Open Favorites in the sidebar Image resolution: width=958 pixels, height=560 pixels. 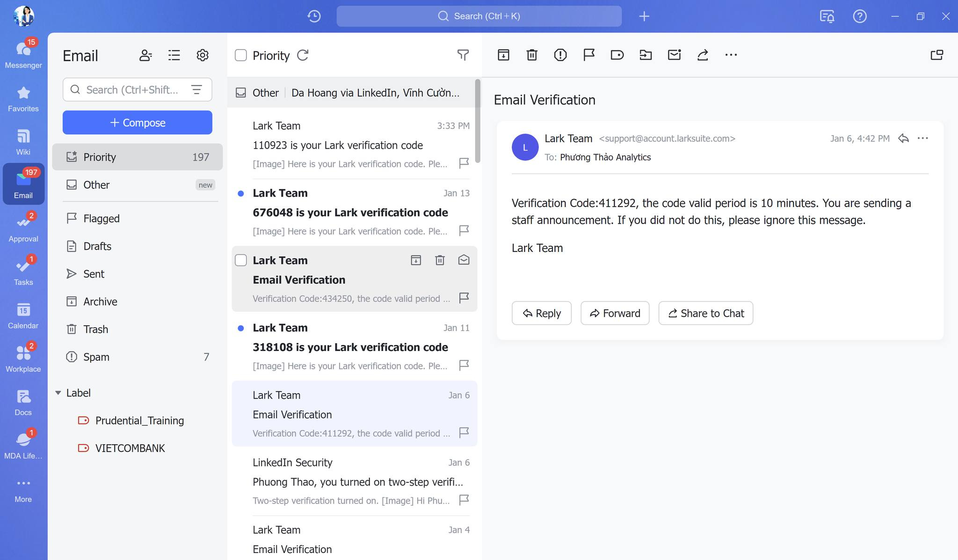(x=23, y=99)
